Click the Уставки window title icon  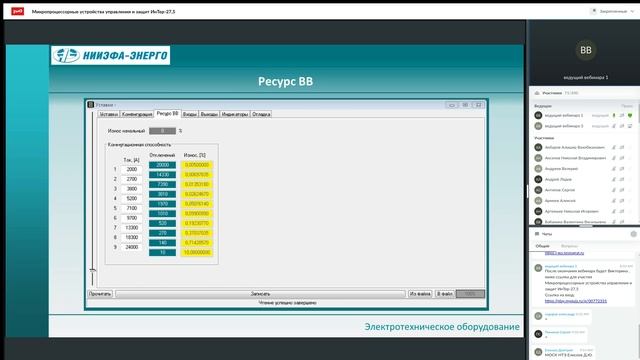pyautogui.click(x=91, y=105)
